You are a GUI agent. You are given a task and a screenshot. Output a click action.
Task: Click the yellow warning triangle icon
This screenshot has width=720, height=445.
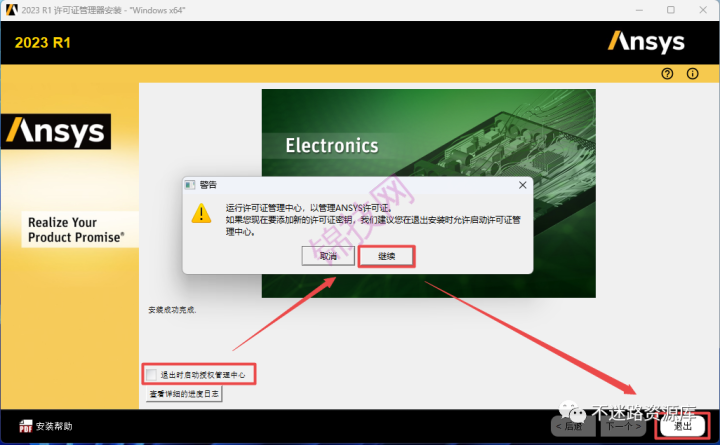tap(201, 214)
